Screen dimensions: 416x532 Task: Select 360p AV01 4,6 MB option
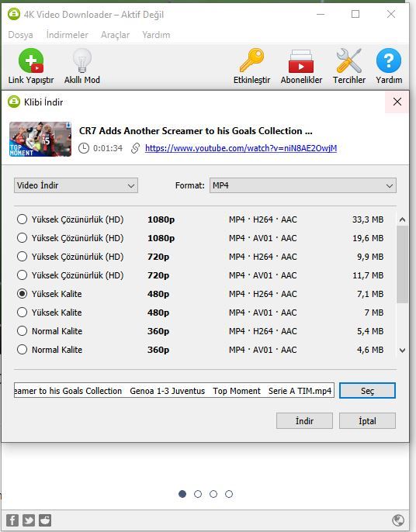tap(22, 350)
